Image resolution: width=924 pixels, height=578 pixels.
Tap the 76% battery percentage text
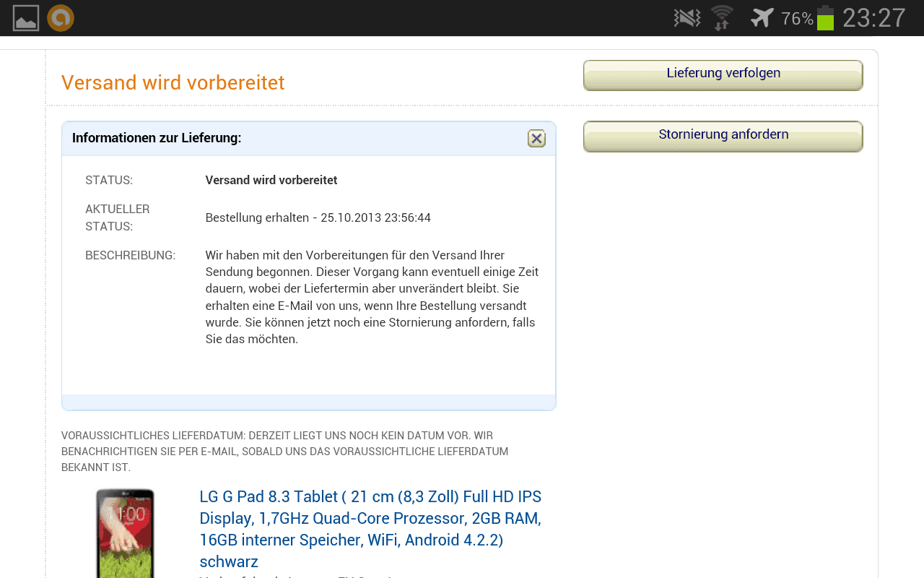point(798,19)
